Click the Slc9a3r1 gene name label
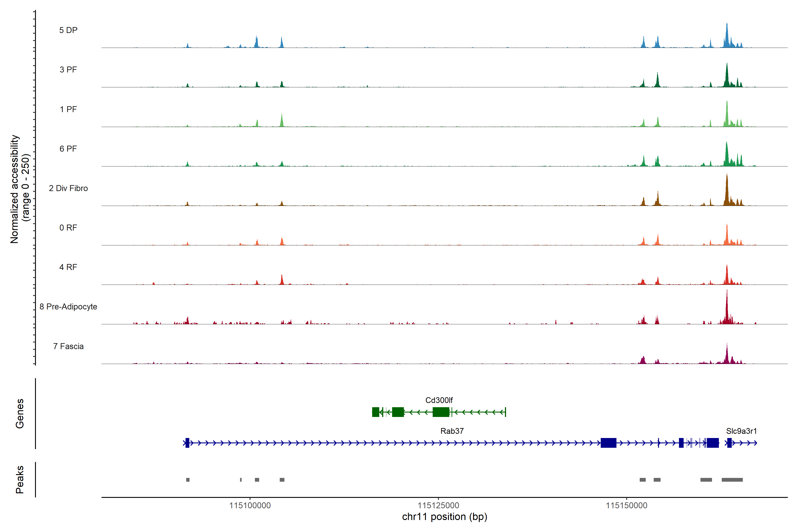The width and height of the screenshot is (798, 532). point(741,431)
